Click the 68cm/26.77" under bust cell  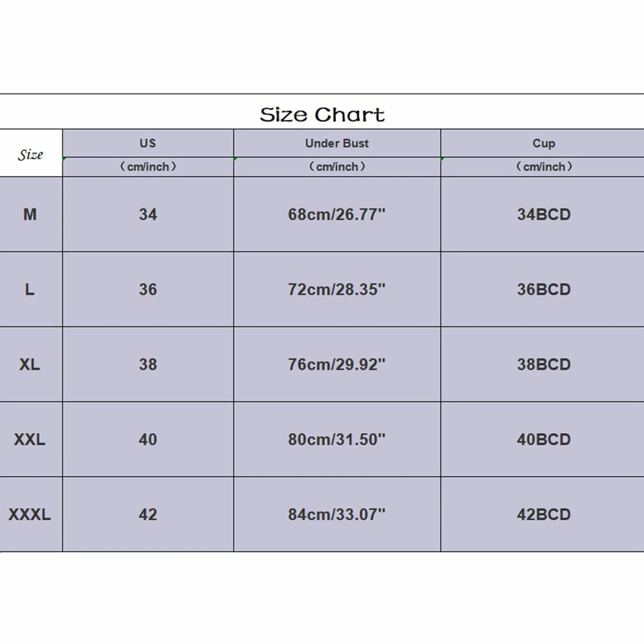coord(337,214)
